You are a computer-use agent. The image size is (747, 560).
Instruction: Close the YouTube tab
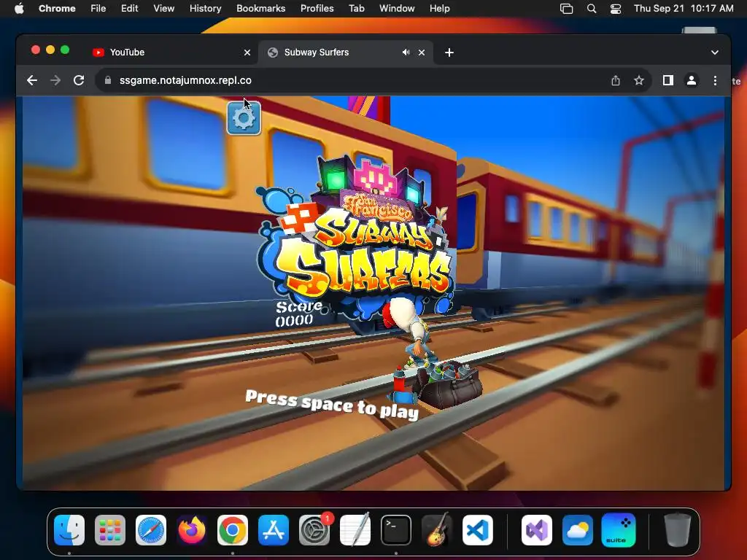coord(247,52)
